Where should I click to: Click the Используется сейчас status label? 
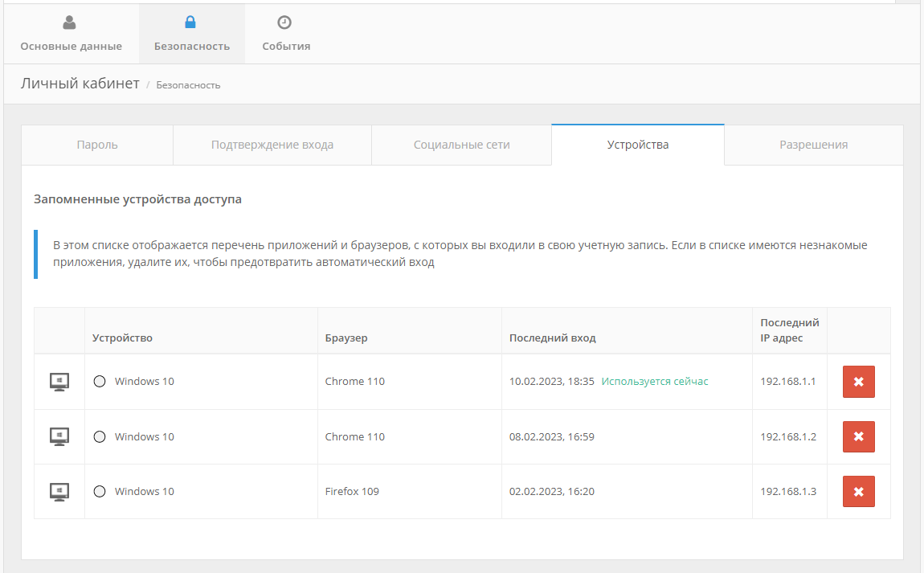coord(655,382)
